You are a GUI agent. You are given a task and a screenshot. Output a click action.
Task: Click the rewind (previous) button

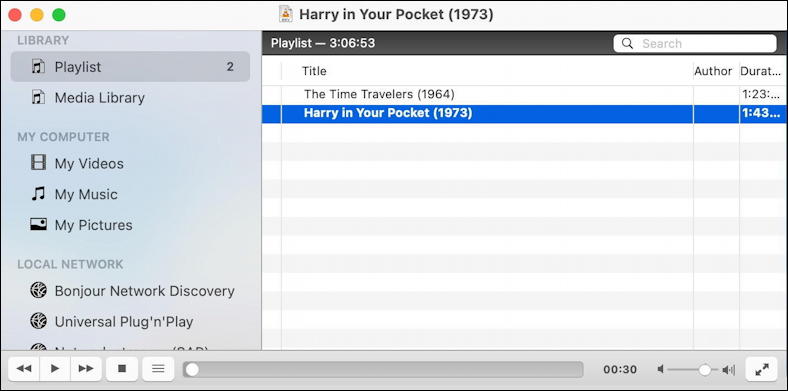coord(24,369)
